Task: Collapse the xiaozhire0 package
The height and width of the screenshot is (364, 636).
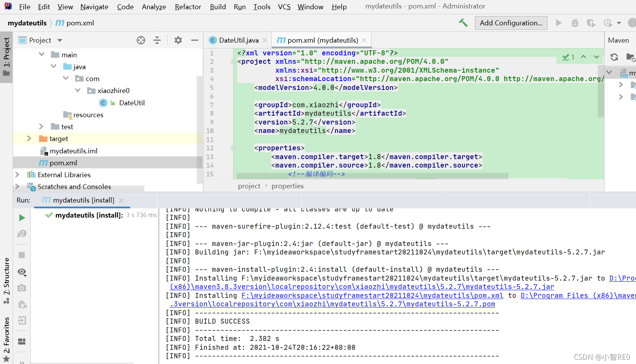Action: tap(78, 90)
